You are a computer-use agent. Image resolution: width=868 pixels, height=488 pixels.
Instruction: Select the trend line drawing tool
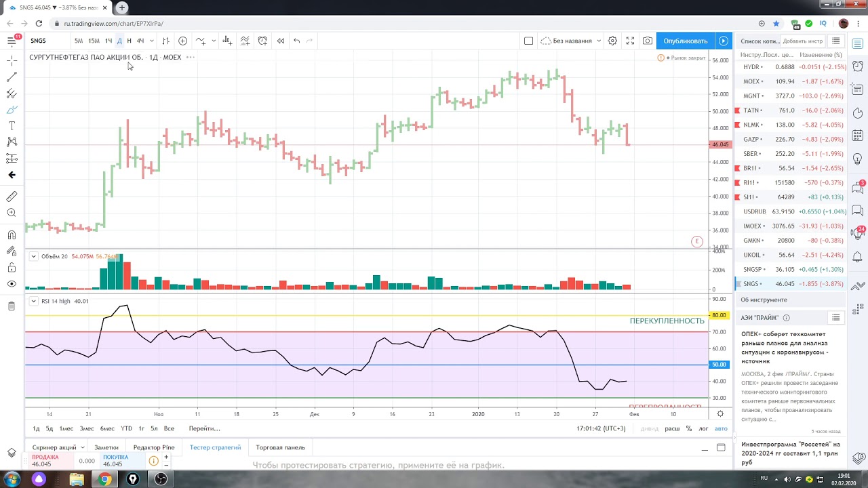tap(12, 77)
